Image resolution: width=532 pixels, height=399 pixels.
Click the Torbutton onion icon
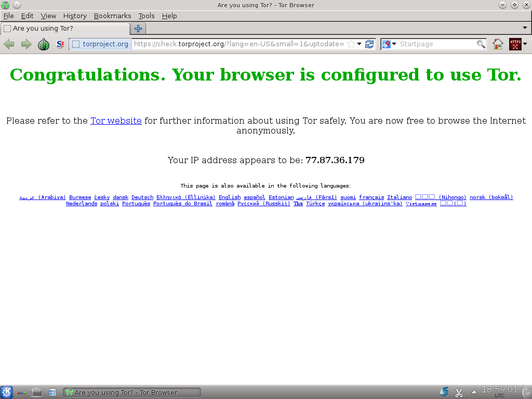click(x=44, y=44)
